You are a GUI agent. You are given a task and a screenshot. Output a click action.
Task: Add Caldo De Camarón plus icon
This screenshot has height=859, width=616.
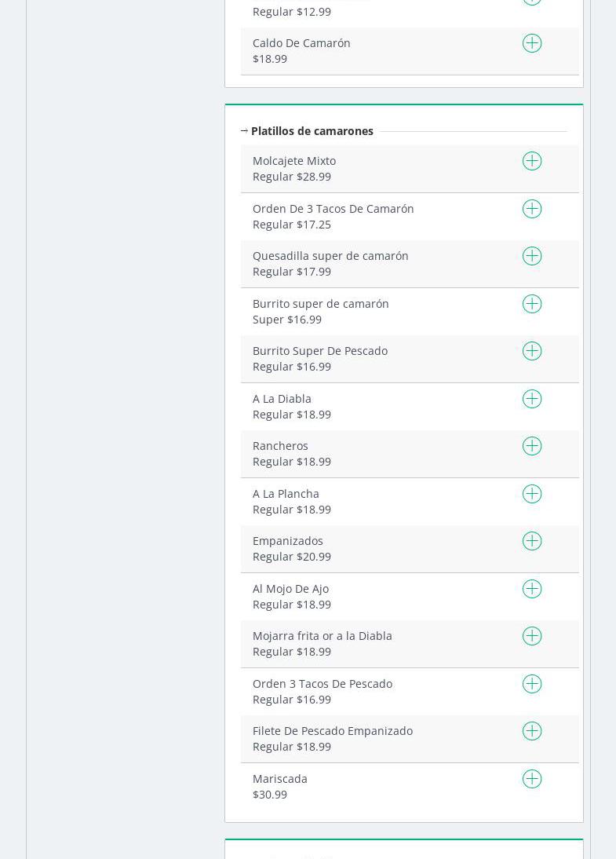532,43
